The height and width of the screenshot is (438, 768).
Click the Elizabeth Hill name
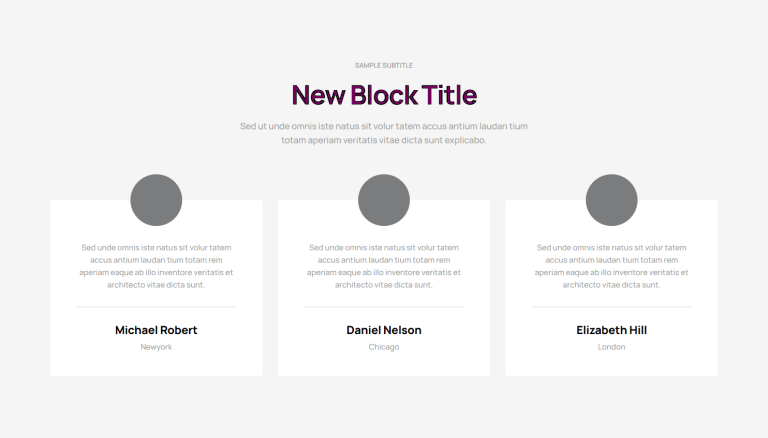click(612, 330)
